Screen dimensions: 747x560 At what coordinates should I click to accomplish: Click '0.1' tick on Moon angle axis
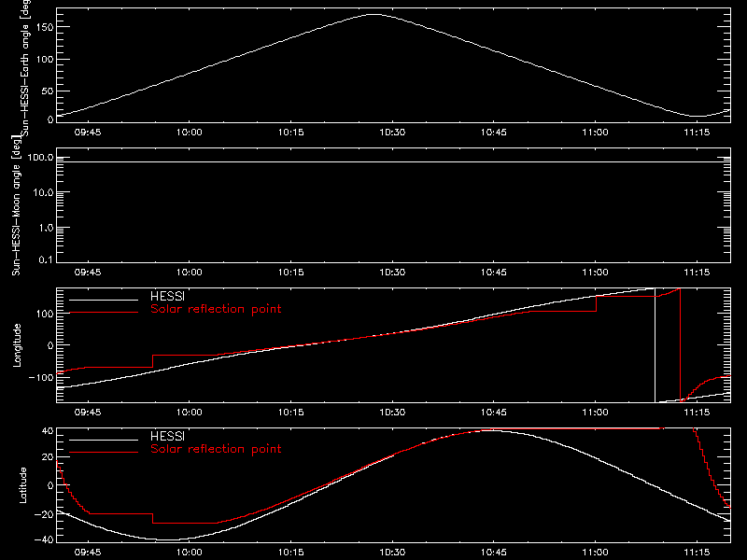tap(46, 259)
